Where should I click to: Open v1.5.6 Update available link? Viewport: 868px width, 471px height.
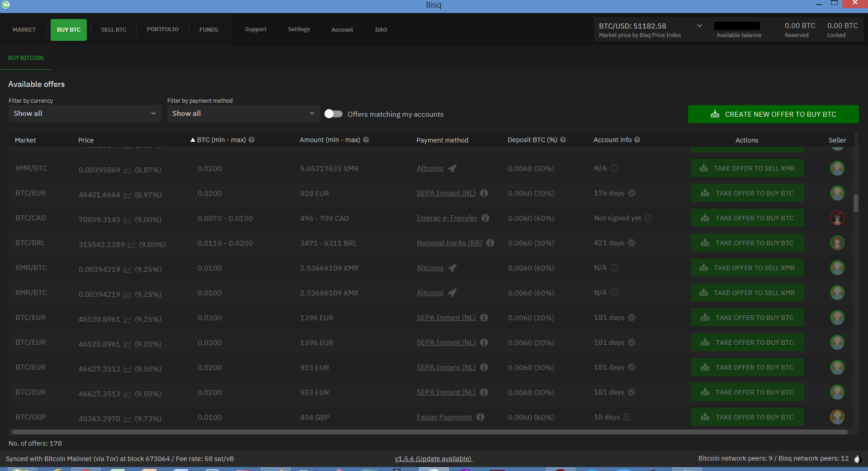tap(433, 459)
